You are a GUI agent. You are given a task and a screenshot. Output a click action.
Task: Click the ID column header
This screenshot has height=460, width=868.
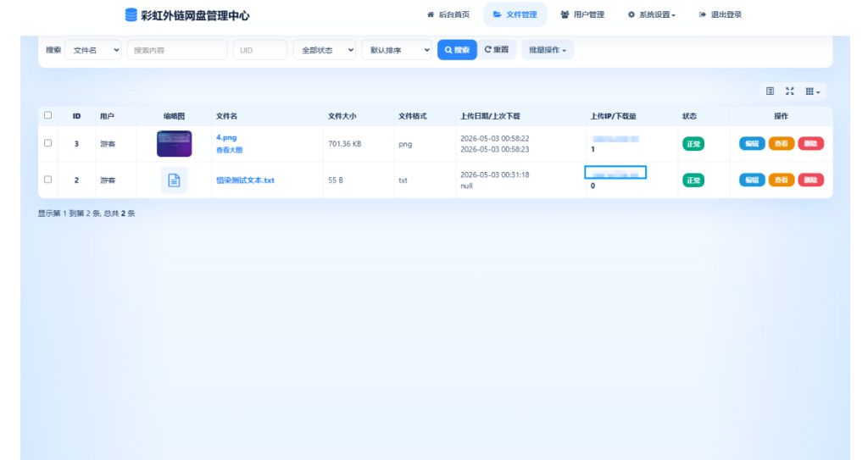coord(76,116)
